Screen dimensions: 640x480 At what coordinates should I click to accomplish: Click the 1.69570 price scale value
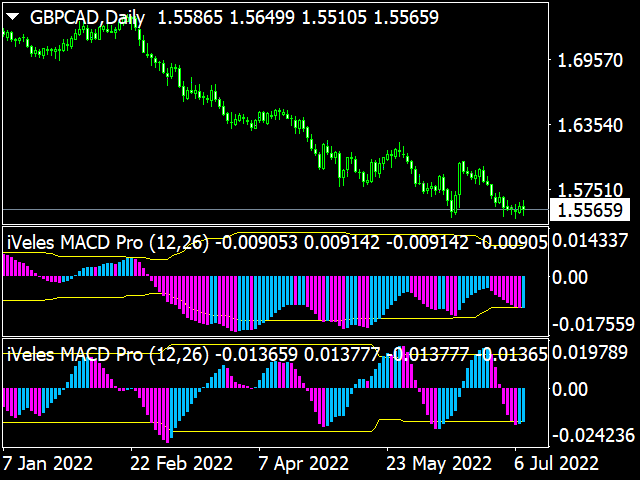tap(590, 60)
